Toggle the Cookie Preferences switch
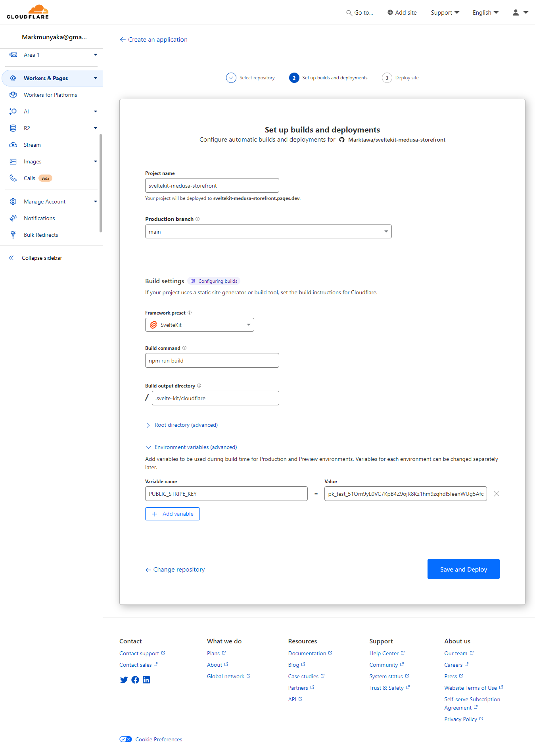535x756 pixels. pyautogui.click(x=126, y=739)
